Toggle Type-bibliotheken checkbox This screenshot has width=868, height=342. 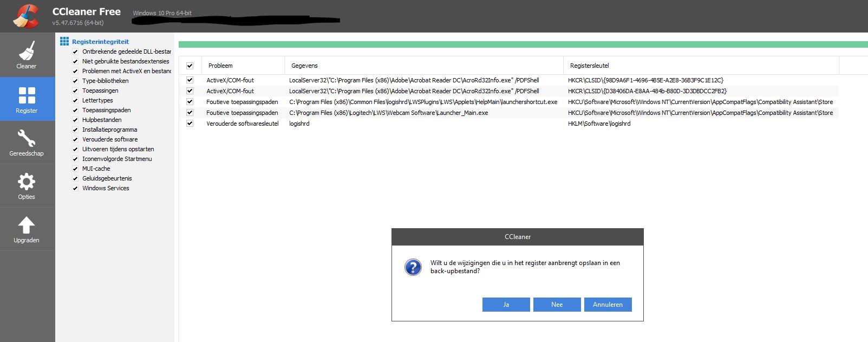point(75,81)
